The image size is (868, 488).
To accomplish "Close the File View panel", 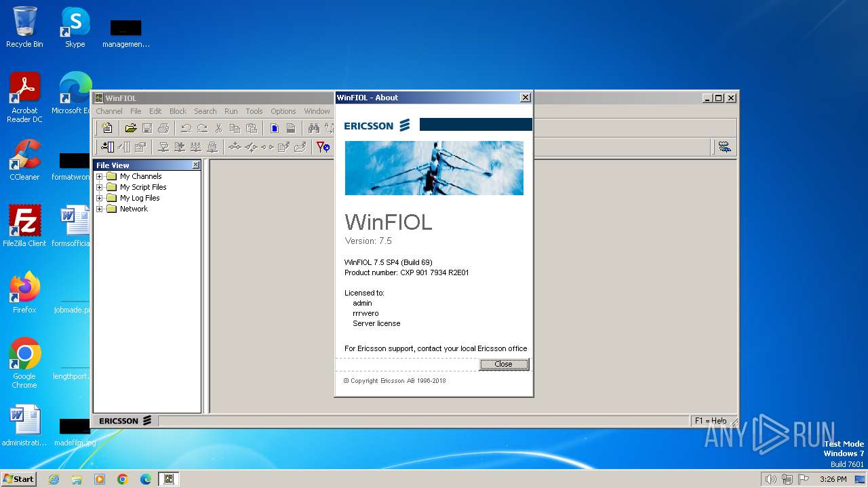I will click(196, 165).
